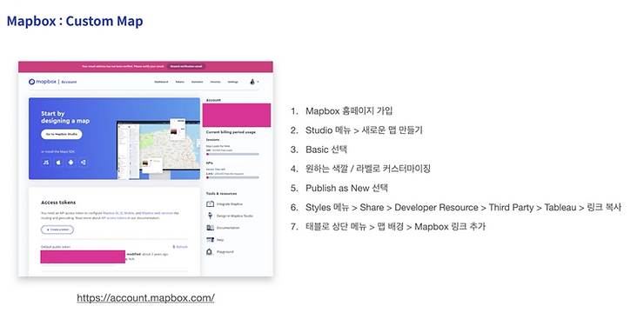644x313 pixels.
Task: Click the Create a token button
Action: point(57,230)
